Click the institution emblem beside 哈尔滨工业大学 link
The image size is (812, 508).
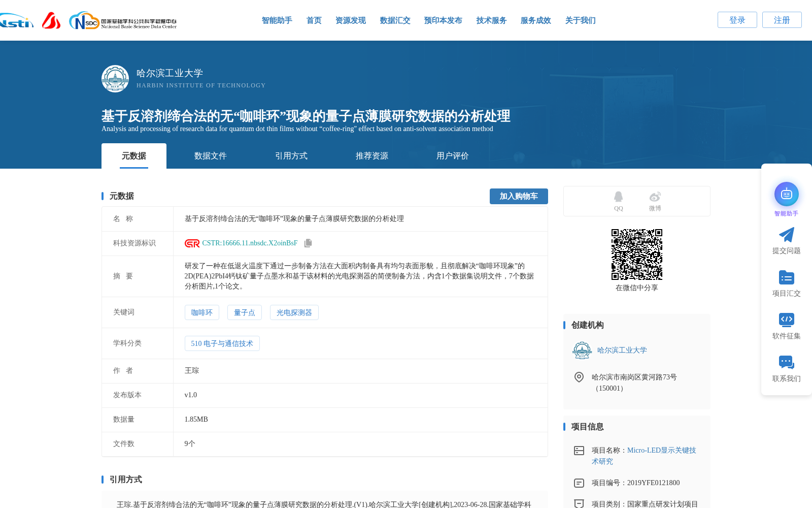582,350
